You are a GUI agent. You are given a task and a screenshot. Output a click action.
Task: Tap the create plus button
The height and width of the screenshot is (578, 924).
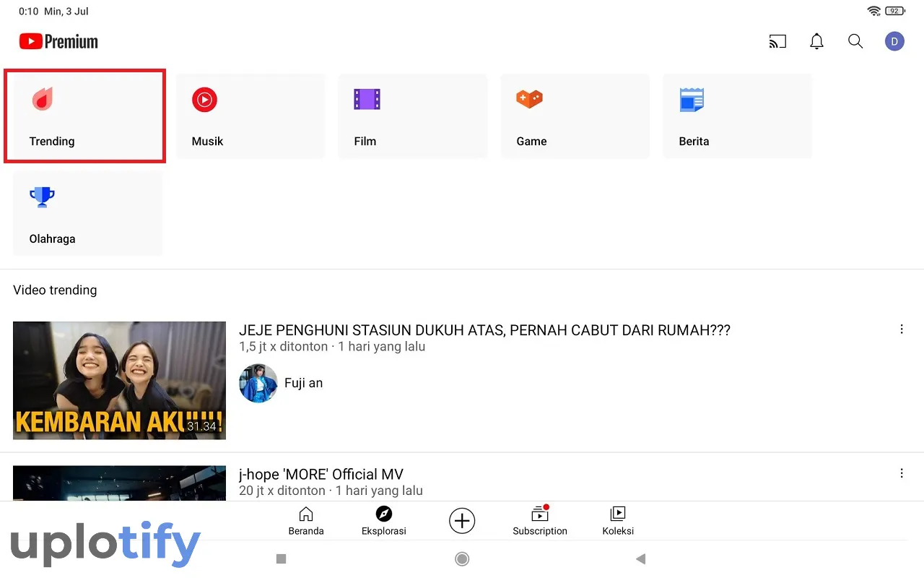(462, 520)
